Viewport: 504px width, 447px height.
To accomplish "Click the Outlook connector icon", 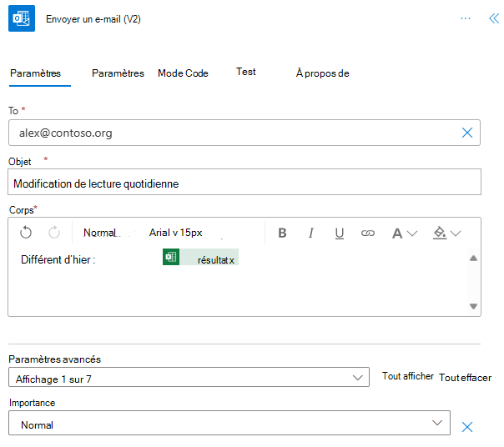I will pos(22,18).
